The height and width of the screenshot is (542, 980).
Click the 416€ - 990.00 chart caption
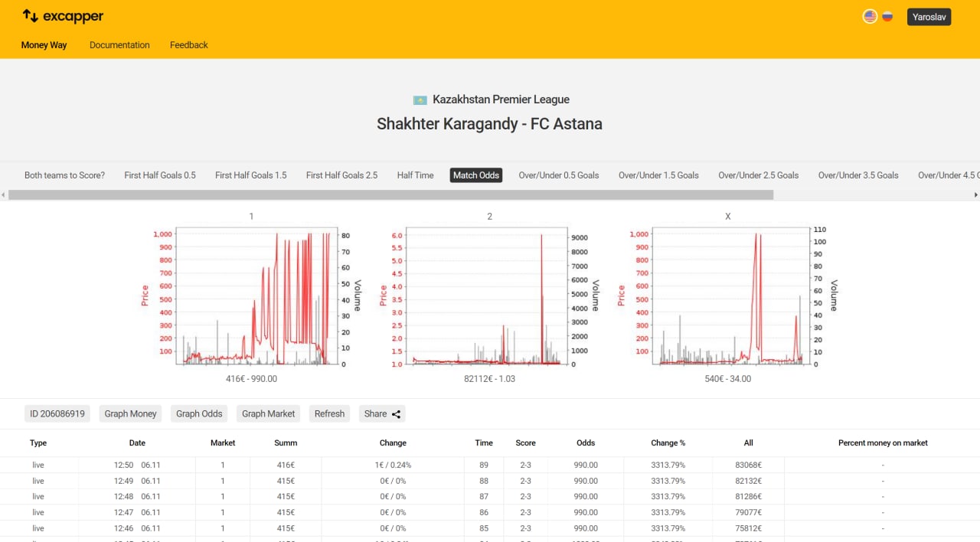(x=251, y=379)
